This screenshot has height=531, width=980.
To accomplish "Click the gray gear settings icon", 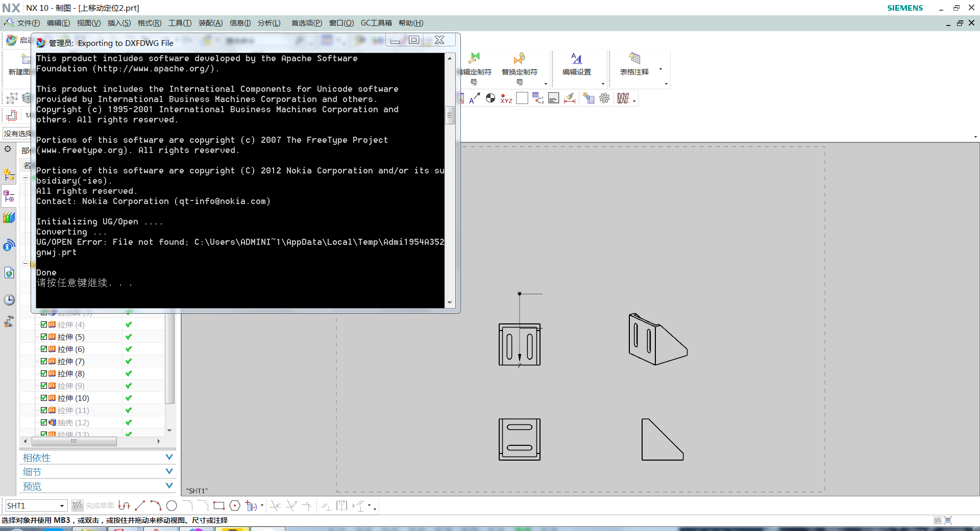I will (x=604, y=98).
